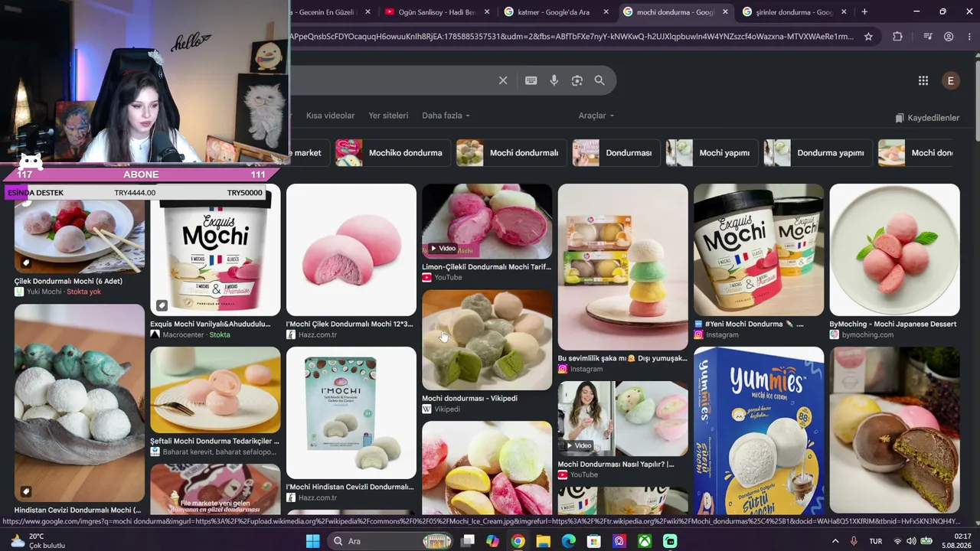Bookmark this page with the star icon
The height and width of the screenshot is (551, 980).
pyautogui.click(x=868, y=36)
